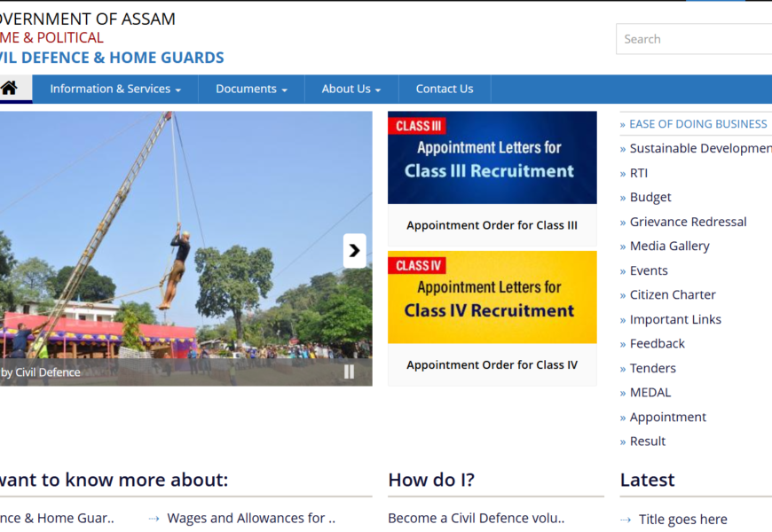Screen dimensions: 772x532
Task: Open the Documents dropdown menu
Action: 251,89
